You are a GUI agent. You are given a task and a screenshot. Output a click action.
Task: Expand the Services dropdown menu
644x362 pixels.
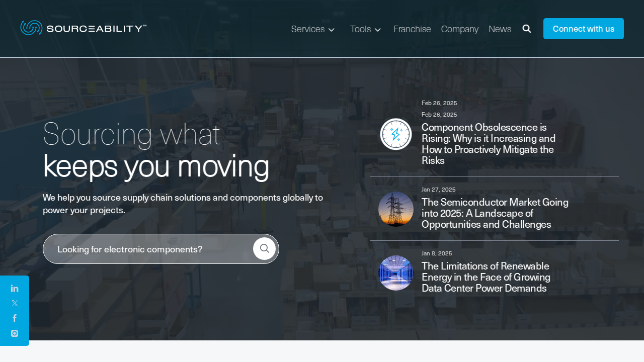click(x=313, y=29)
